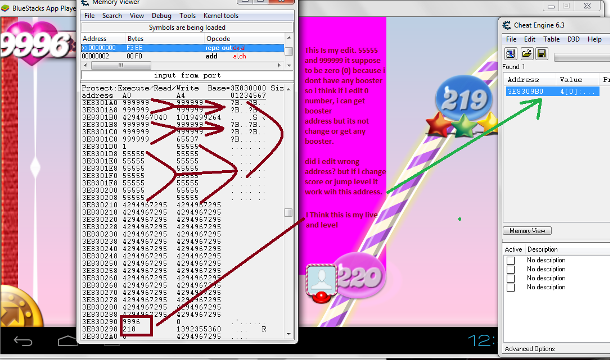613x364 pixels.
Task: Open Tools menu in Memory Viewer
Action: 187,16
